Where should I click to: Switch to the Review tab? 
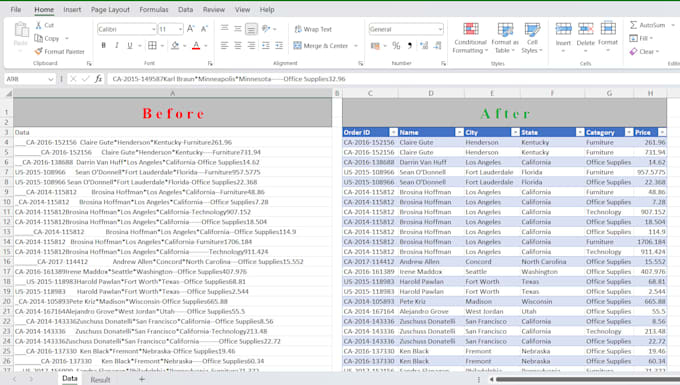[214, 9]
